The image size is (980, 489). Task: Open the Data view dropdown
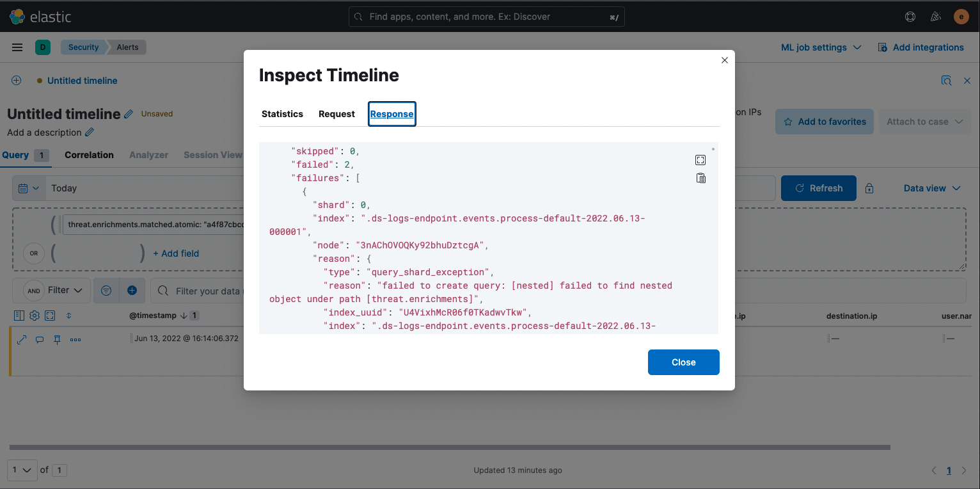click(x=931, y=188)
